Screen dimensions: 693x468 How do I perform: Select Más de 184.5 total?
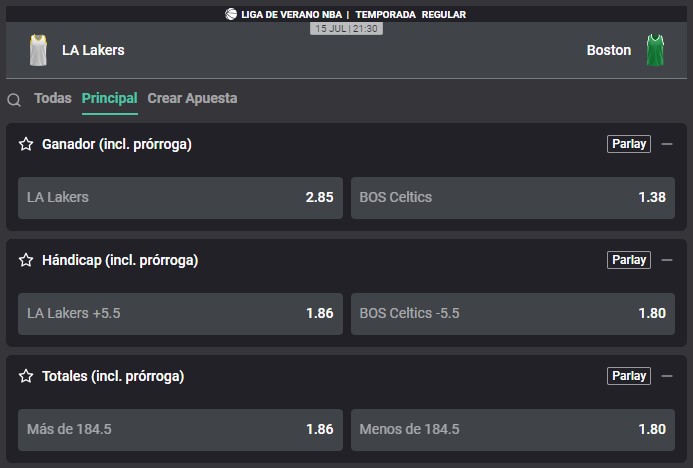(180, 430)
